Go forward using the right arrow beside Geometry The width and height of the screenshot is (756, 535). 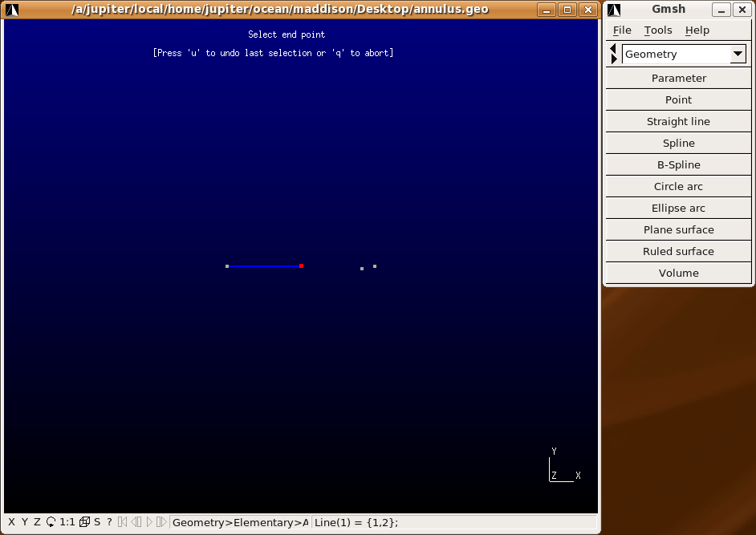click(x=614, y=59)
